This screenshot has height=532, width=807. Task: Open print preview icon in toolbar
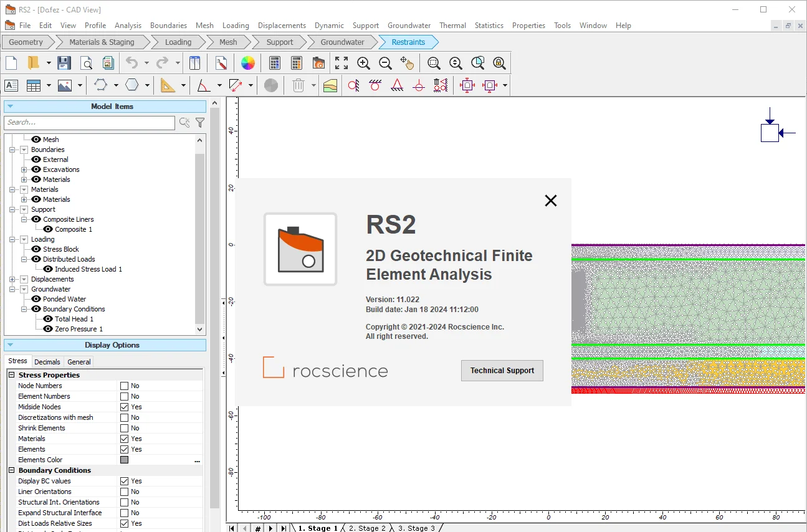pos(86,63)
